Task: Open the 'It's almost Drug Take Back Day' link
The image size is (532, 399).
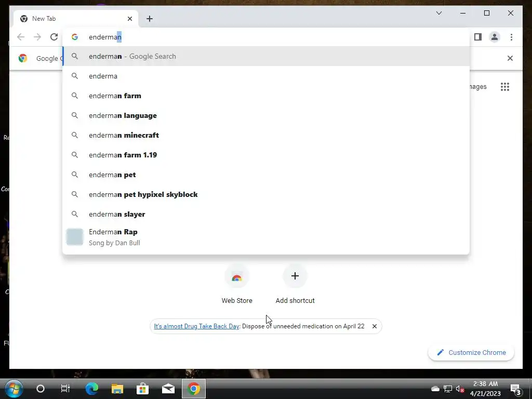Action: coord(196,326)
